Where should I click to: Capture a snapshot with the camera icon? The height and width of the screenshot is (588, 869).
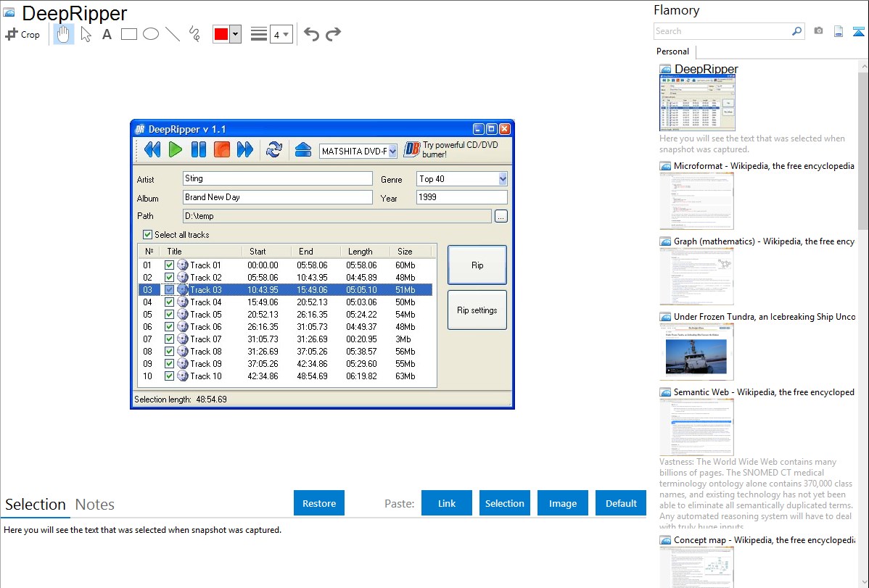point(818,31)
